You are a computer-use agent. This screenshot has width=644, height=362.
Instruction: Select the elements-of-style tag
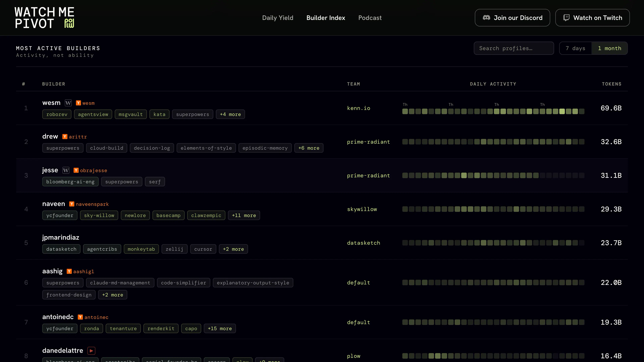pos(206,148)
